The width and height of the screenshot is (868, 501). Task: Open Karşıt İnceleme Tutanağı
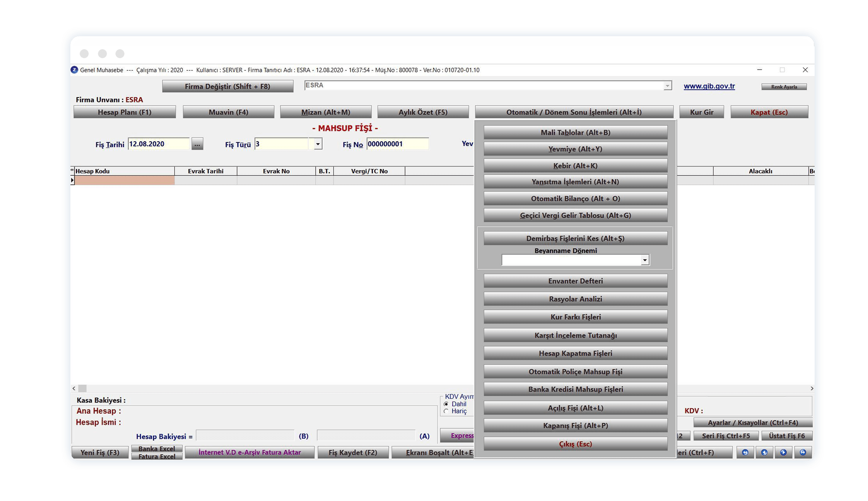click(575, 335)
